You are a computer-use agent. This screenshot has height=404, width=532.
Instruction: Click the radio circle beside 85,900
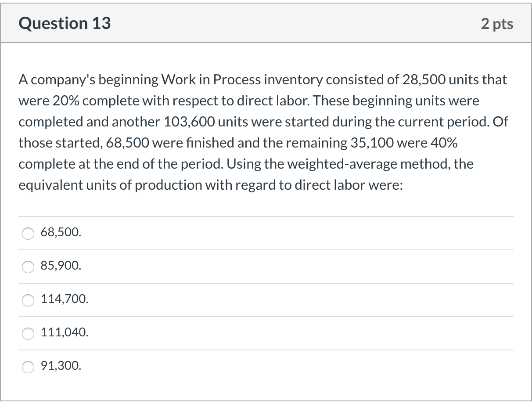click(28, 266)
